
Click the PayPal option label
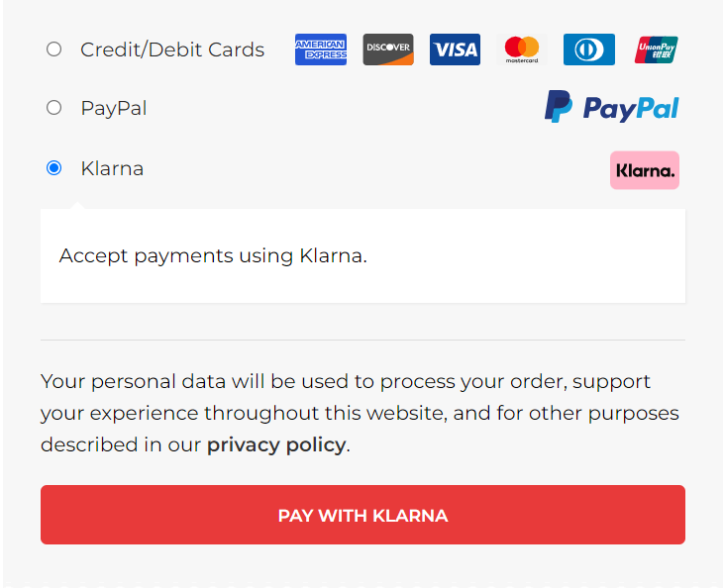pyautogui.click(x=114, y=108)
